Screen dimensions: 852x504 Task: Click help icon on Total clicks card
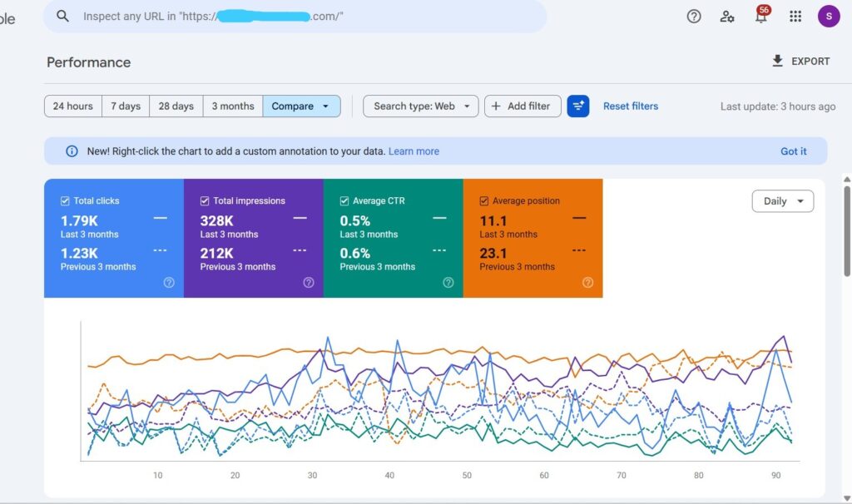(169, 283)
